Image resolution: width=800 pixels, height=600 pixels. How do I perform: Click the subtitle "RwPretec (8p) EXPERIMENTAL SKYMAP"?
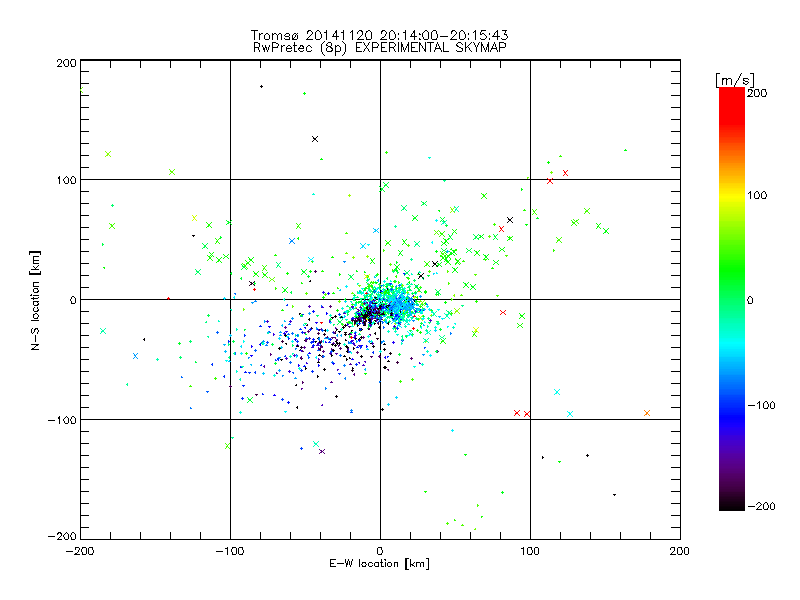click(x=379, y=47)
